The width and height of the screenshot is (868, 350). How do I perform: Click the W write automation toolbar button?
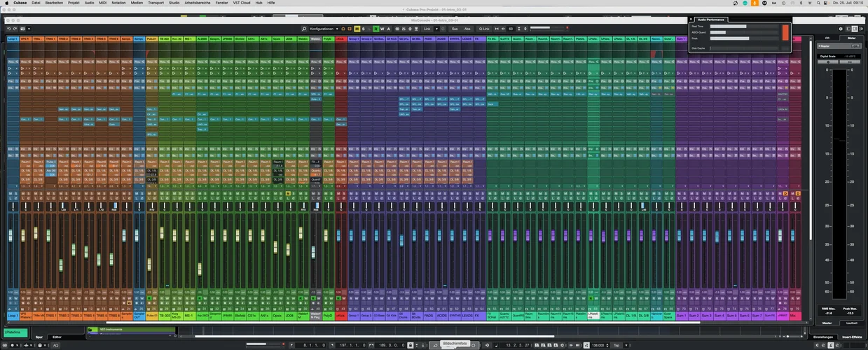click(384, 29)
